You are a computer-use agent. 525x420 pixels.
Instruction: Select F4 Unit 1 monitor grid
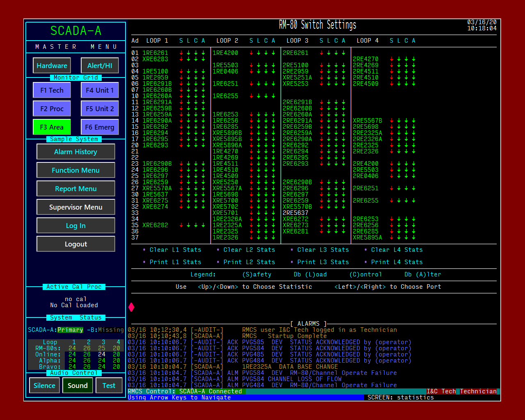(x=100, y=90)
